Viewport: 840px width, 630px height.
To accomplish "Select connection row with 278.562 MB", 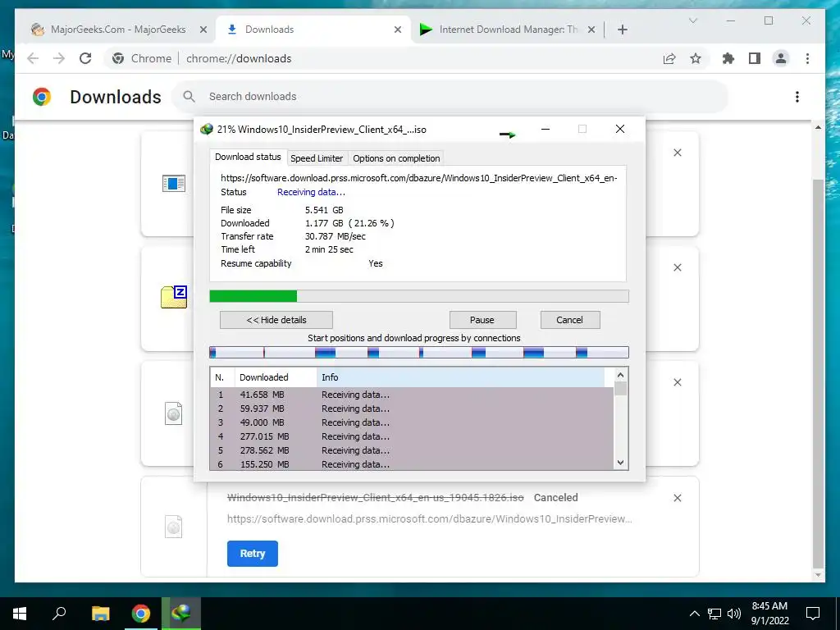I will point(412,450).
